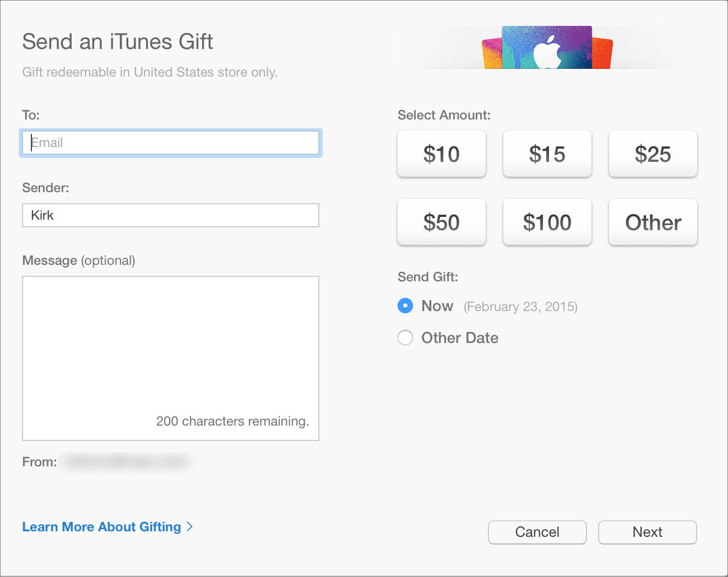Click Next to continue sending gift

648,532
